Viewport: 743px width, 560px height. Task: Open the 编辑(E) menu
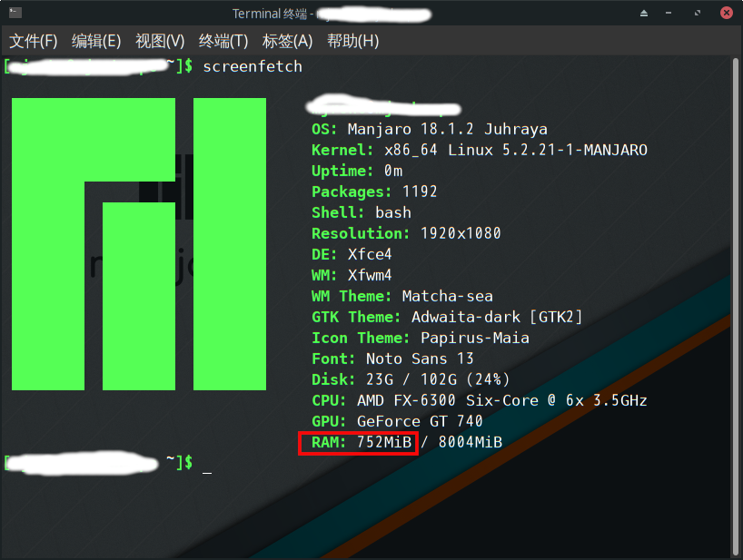click(x=96, y=41)
